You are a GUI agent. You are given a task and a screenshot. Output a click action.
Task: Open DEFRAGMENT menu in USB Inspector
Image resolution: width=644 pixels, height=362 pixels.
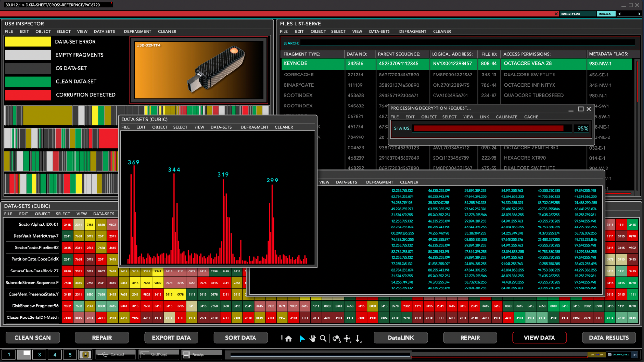point(137,31)
